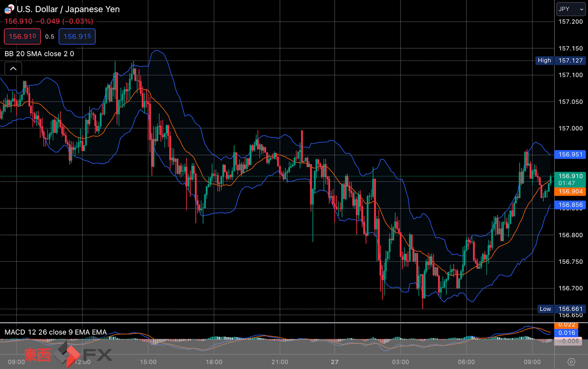Open the U.S. Dollar / Japanese Yen symbol title
The image size is (588, 369).
[68, 9]
